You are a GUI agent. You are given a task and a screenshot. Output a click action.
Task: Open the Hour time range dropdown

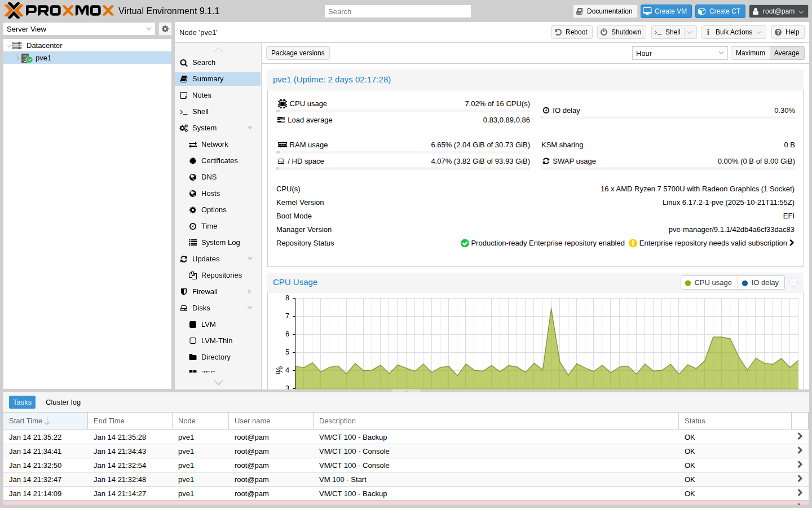pyautogui.click(x=679, y=52)
